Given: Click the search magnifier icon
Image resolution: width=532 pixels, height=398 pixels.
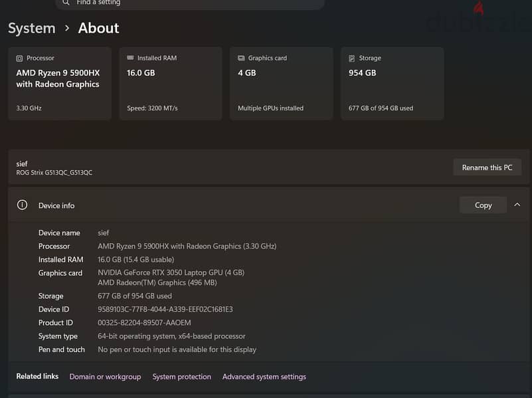Looking at the screenshot, I should 66,3.
